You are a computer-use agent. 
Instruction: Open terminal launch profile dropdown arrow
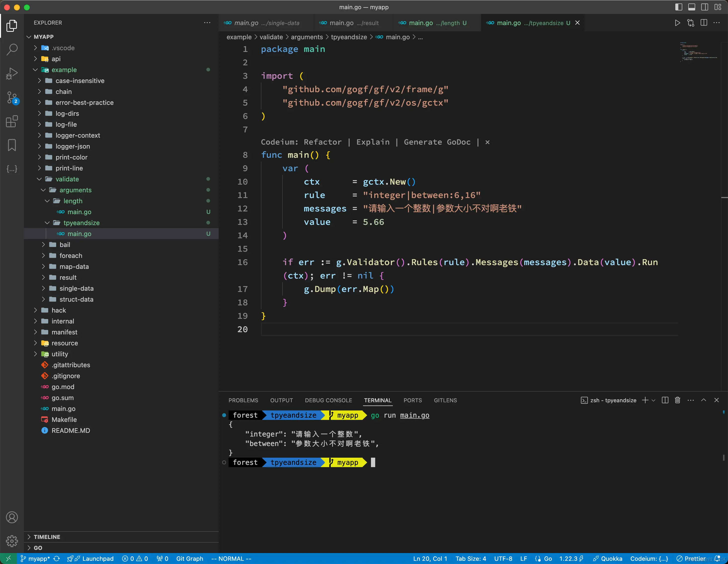(653, 401)
